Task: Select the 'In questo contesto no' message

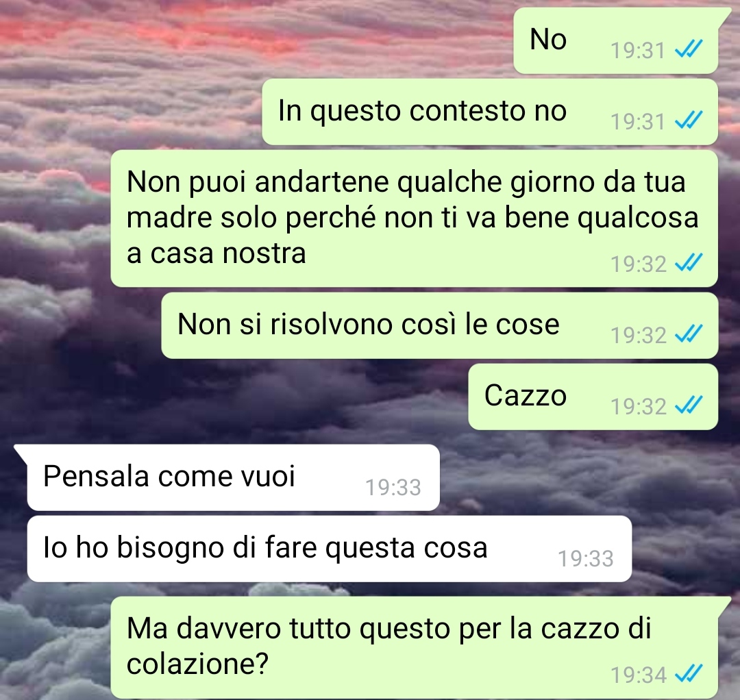Action: 490,112
